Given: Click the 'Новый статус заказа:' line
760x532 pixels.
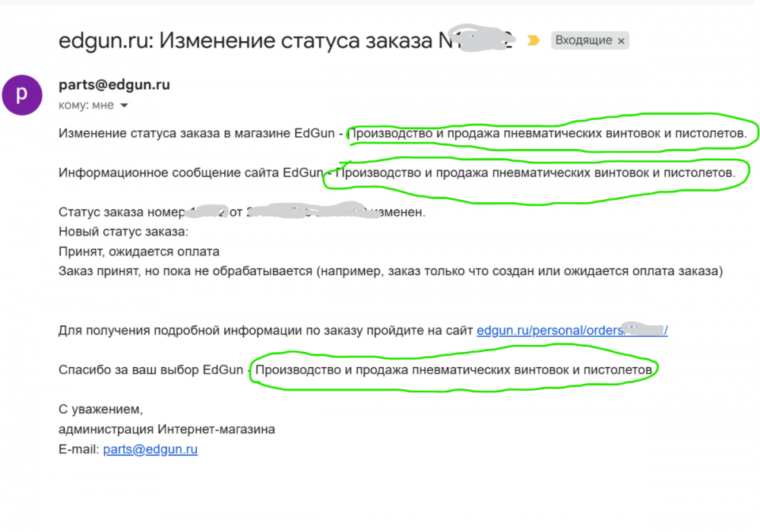Looking at the screenshot, I should 123,231.
